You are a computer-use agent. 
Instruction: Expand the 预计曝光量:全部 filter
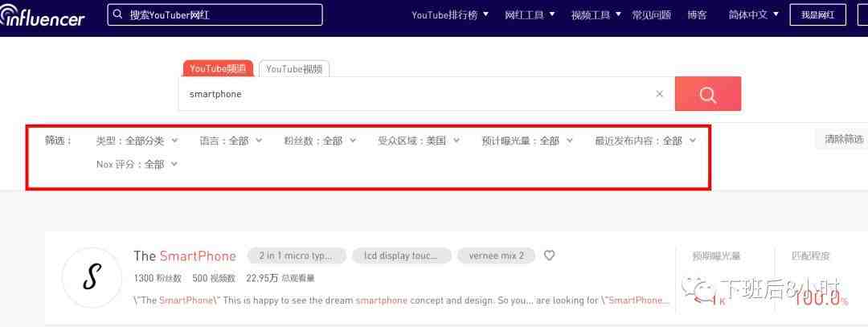[527, 141]
